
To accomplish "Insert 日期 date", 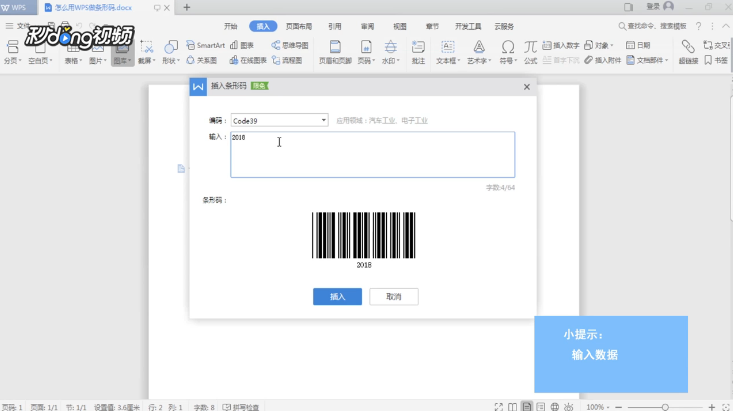I will pyautogui.click(x=638, y=45).
